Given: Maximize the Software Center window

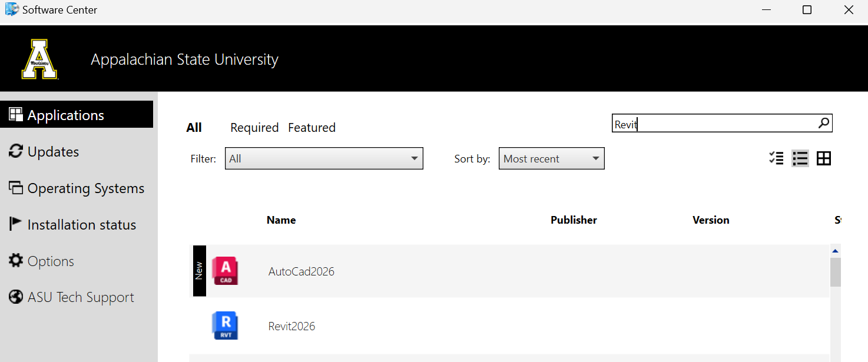Looking at the screenshot, I should [807, 10].
